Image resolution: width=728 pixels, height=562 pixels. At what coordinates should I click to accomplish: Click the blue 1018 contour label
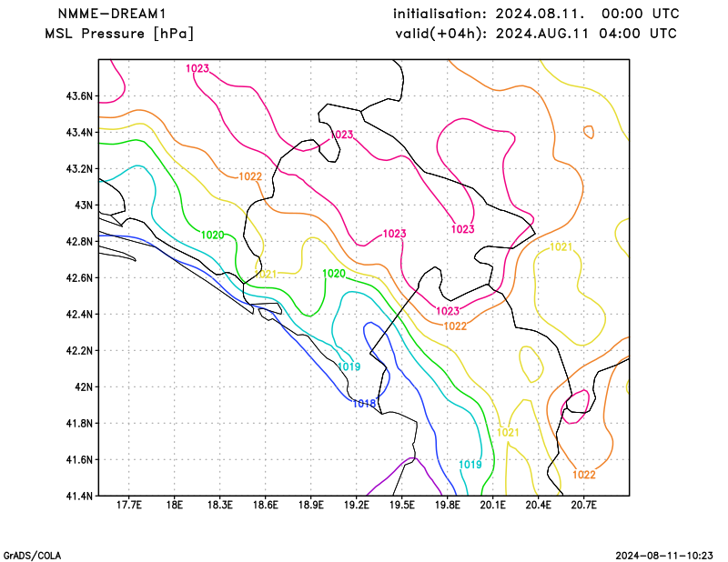click(364, 404)
